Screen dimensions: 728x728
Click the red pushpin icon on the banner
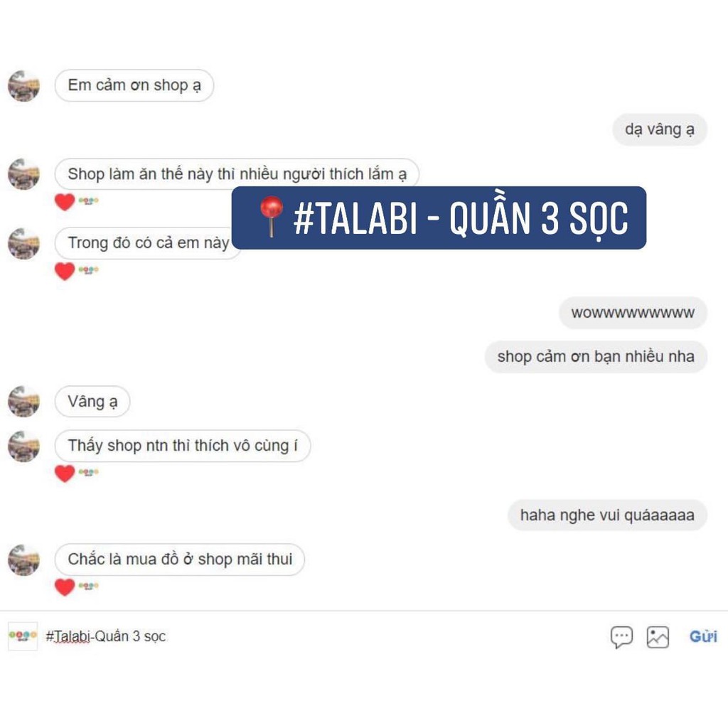[271, 216]
